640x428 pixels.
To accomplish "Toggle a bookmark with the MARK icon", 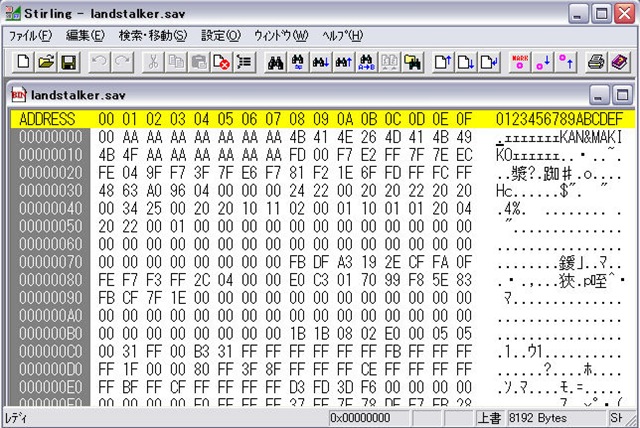I will [x=520, y=62].
